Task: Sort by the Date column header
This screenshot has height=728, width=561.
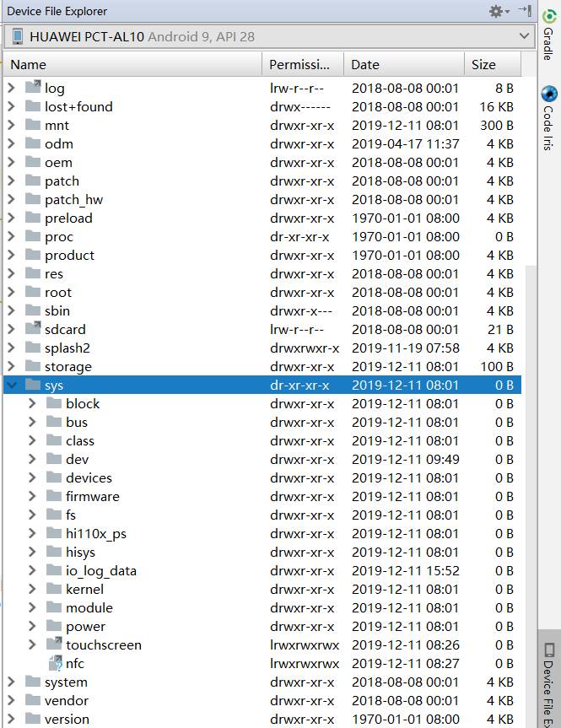Action: pyautogui.click(x=403, y=64)
